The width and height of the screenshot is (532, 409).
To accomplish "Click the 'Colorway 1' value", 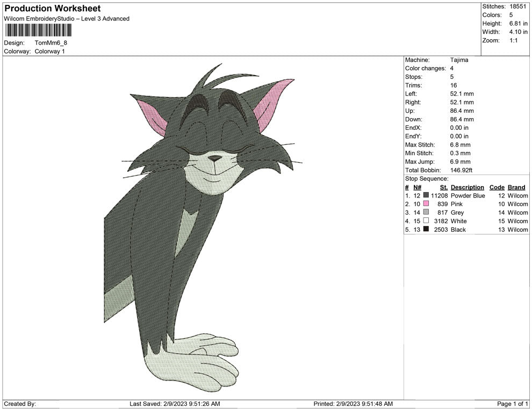I will (49, 51).
